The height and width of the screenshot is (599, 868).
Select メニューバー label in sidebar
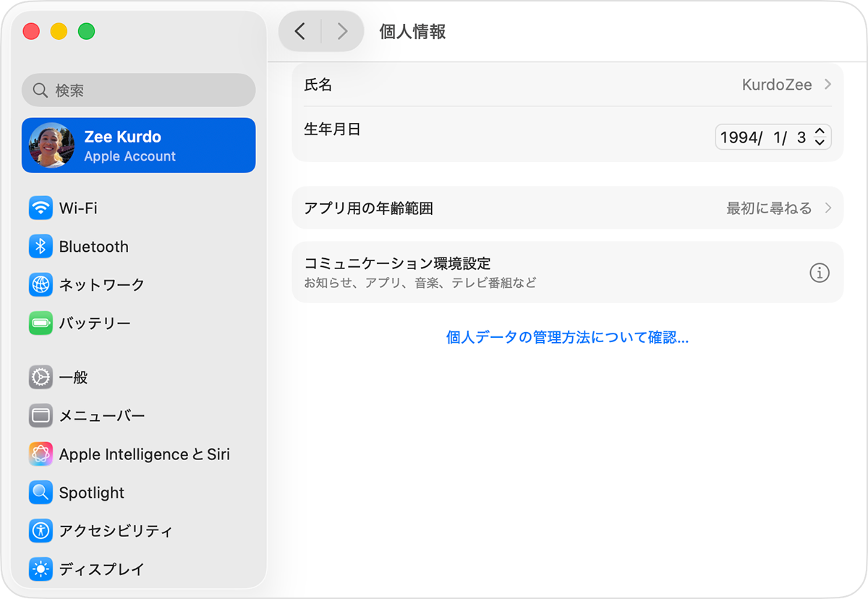pos(102,415)
